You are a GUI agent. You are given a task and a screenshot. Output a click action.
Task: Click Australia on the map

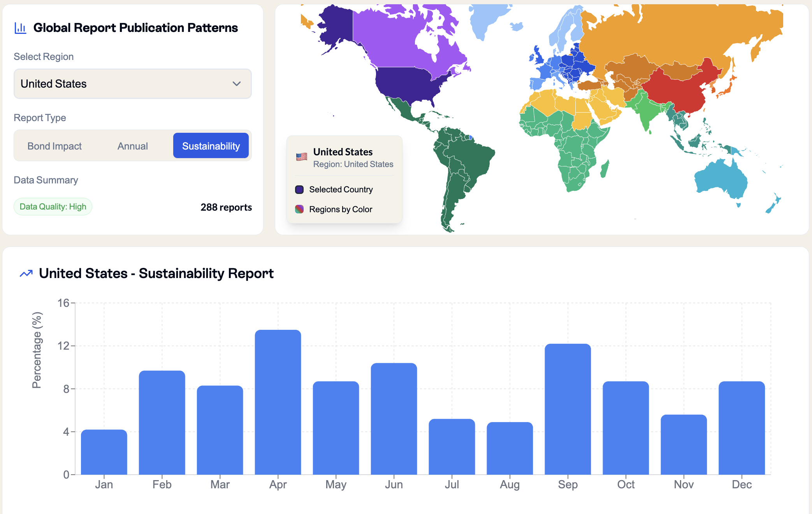pyautogui.click(x=720, y=179)
